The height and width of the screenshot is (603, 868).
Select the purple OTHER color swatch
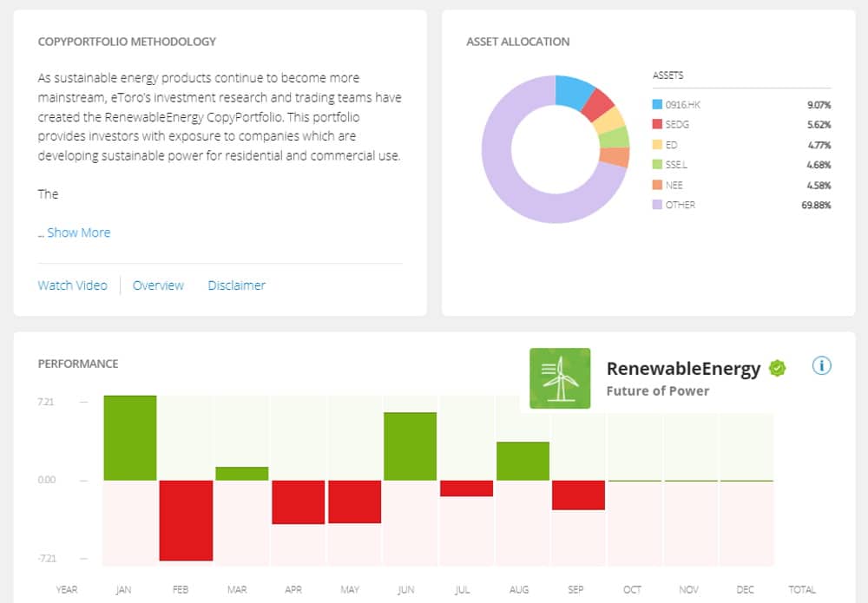tap(657, 205)
